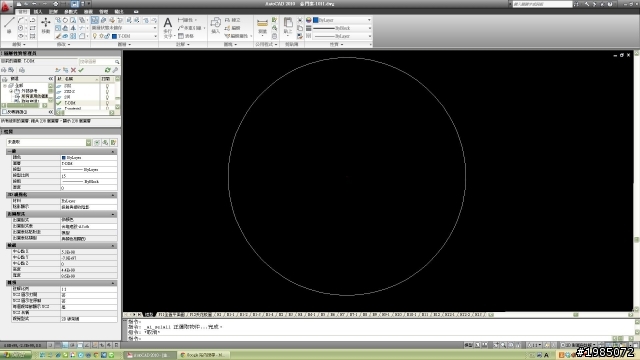This screenshot has width=640, height=360.
Task: Click the Refresh icon in layer manager
Action: coord(107,70)
